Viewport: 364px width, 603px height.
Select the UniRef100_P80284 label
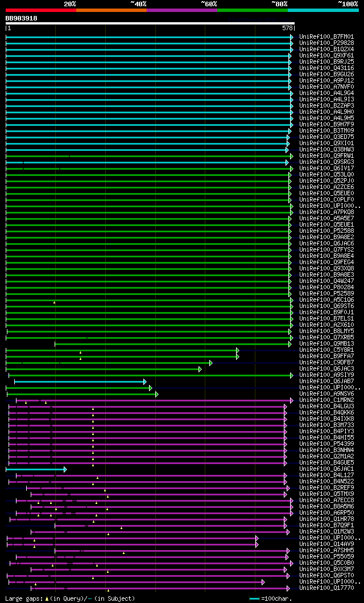(x=326, y=288)
